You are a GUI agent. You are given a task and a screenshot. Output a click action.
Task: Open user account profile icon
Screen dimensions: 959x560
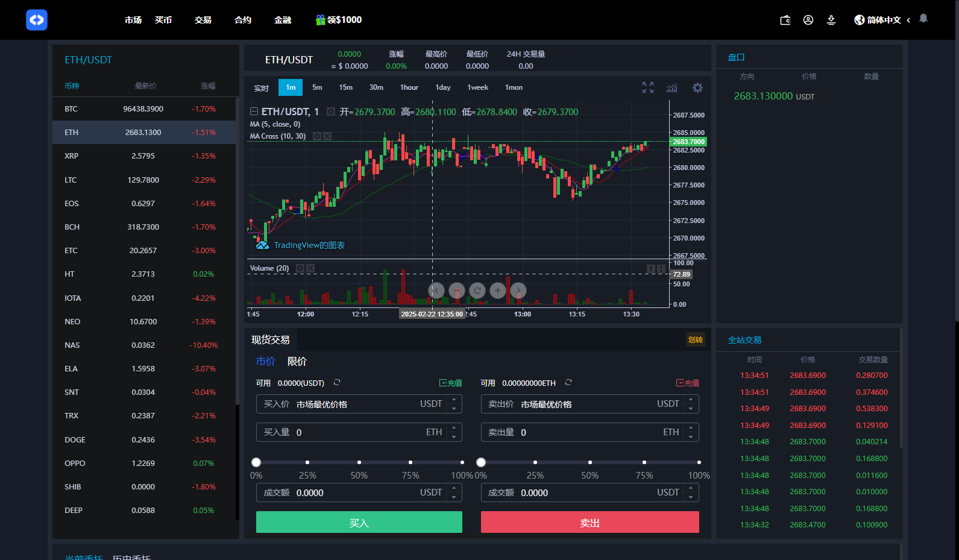point(808,20)
